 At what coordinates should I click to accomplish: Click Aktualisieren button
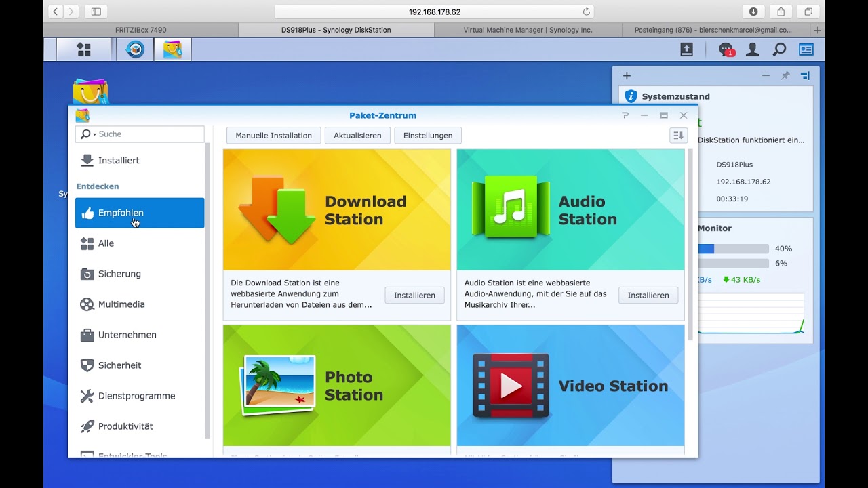(x=357, y=136)
